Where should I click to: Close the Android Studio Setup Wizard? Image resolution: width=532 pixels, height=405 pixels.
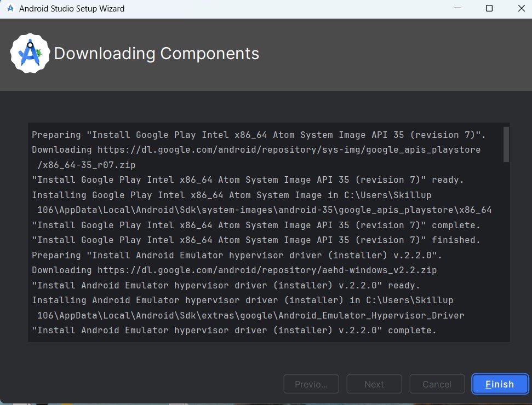(x=521, y=8)
